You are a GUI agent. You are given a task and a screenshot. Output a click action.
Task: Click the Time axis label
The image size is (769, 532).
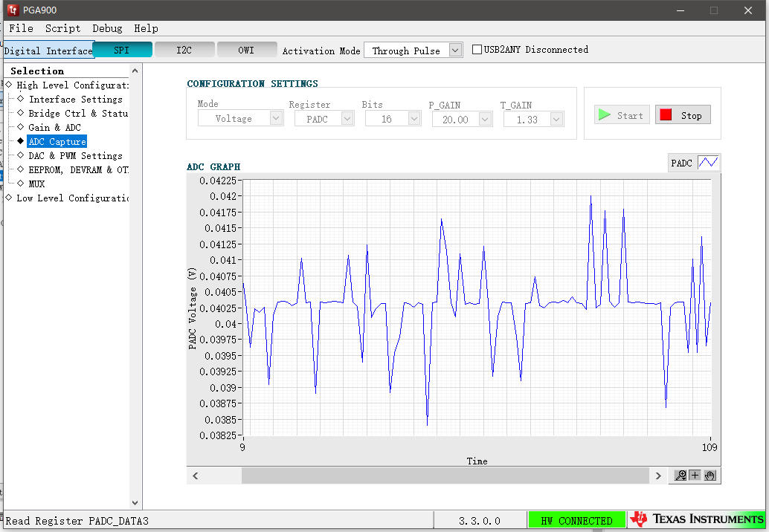[477, 461]
